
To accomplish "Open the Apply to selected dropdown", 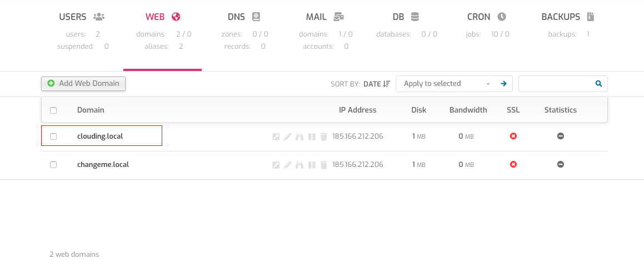I will [447, 84].
